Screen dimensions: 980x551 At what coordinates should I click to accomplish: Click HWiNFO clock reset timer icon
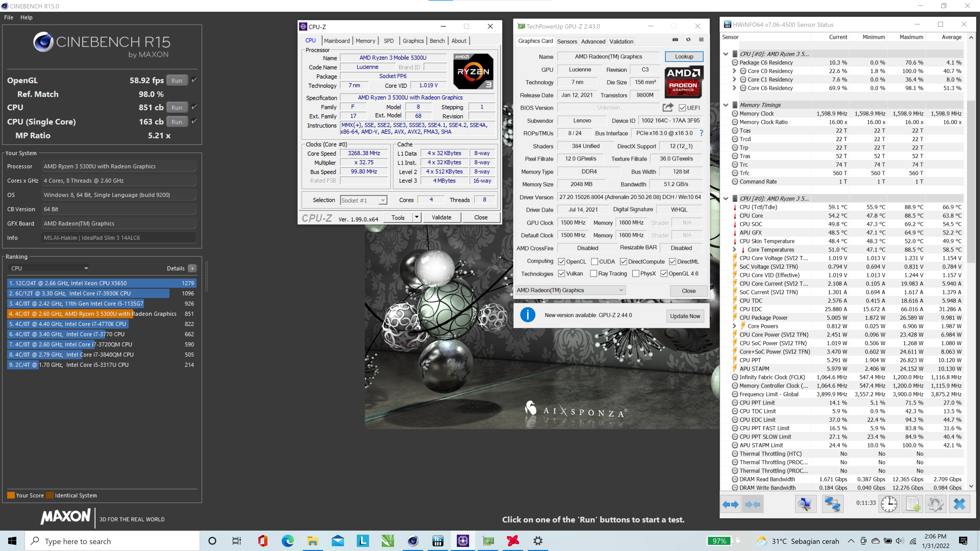[889, 504]
